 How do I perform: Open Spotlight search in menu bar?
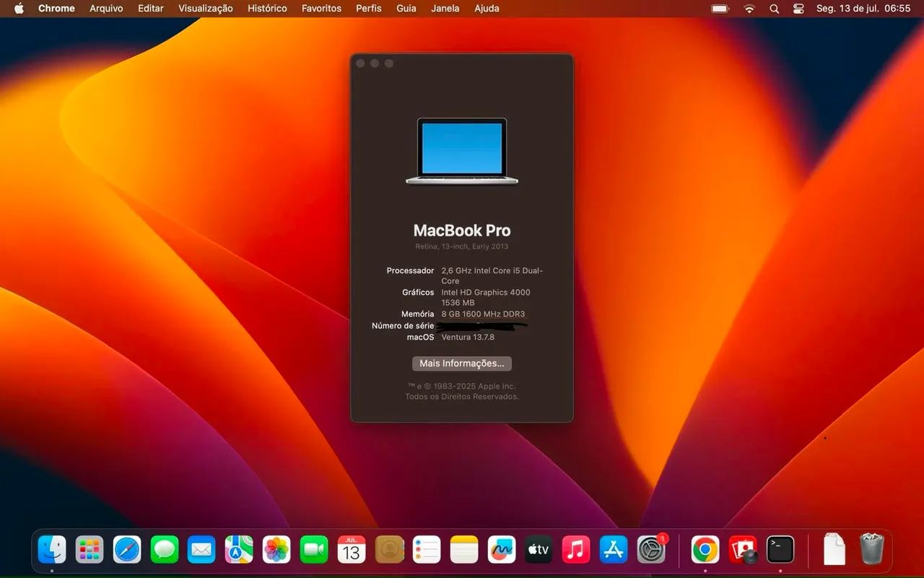click(774, 9)
